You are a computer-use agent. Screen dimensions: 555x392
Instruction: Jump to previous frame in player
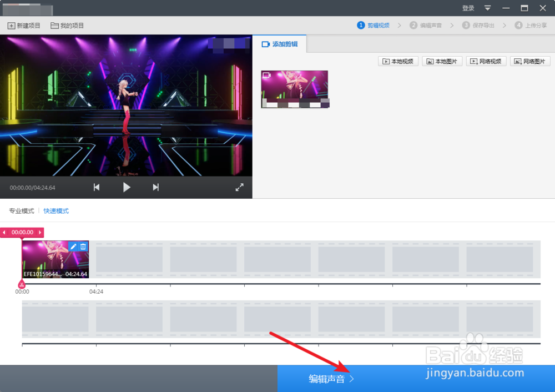coord(96,187)
